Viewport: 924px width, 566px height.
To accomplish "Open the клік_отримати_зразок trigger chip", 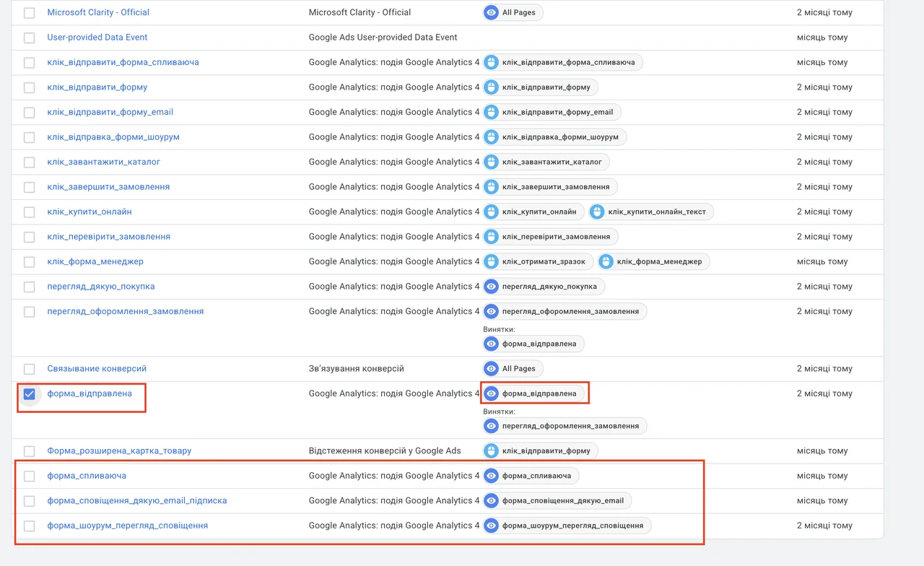I will point(539,261).
